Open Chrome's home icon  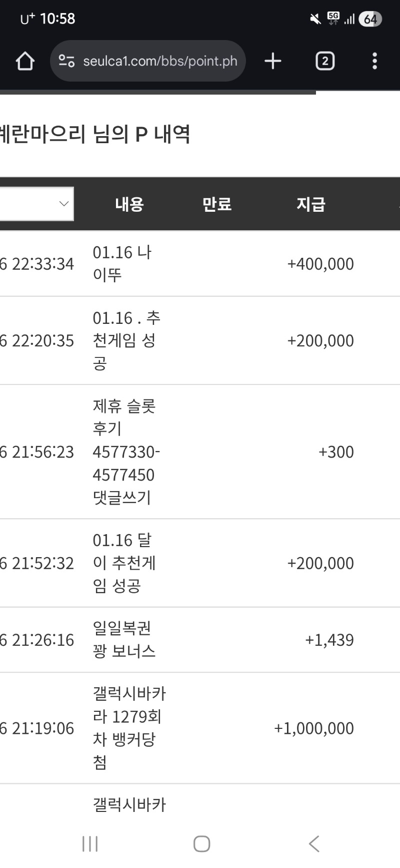click(24, 61)
